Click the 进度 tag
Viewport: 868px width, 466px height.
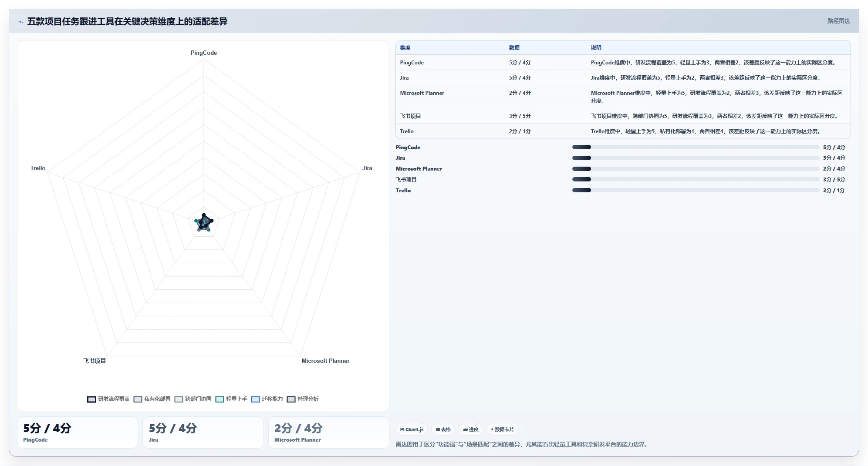tap(471, 429)
